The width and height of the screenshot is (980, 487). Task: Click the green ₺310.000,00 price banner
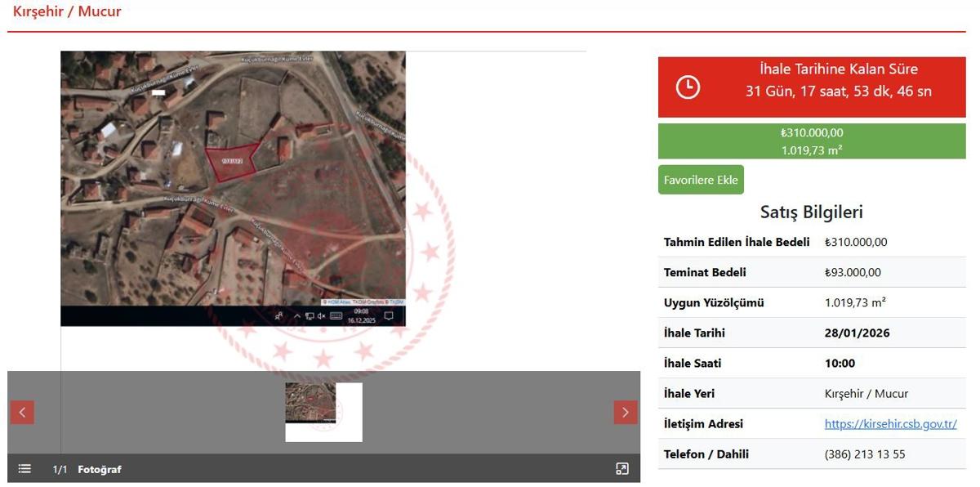[x=812, y=141]
